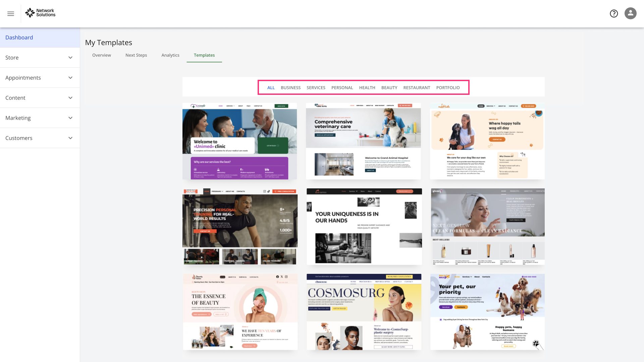Select the Unimed clinic template thumbnail
This screenshot has width=644, height=362.
click(x=239, y=141)
